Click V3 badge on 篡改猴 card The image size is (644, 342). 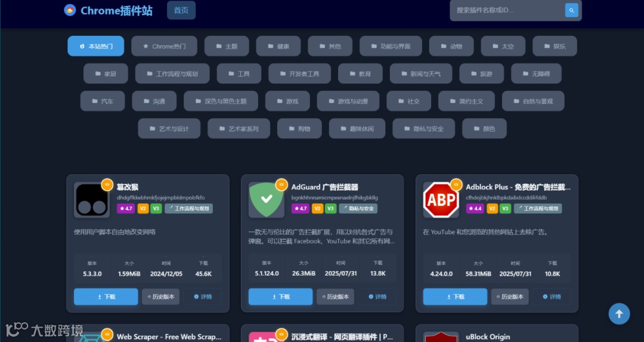click(x=156, y=208)
